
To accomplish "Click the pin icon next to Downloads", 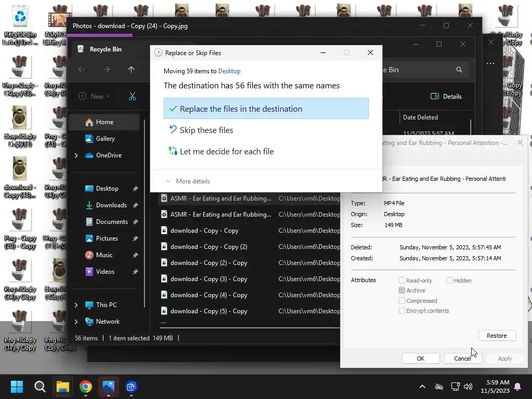I will click(136, 205).
